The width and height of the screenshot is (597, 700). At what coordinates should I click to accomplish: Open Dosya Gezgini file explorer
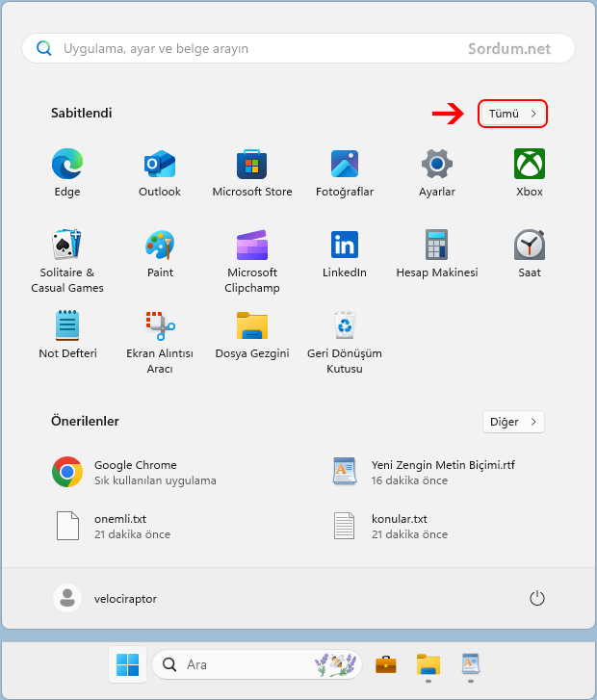[252, 335]
